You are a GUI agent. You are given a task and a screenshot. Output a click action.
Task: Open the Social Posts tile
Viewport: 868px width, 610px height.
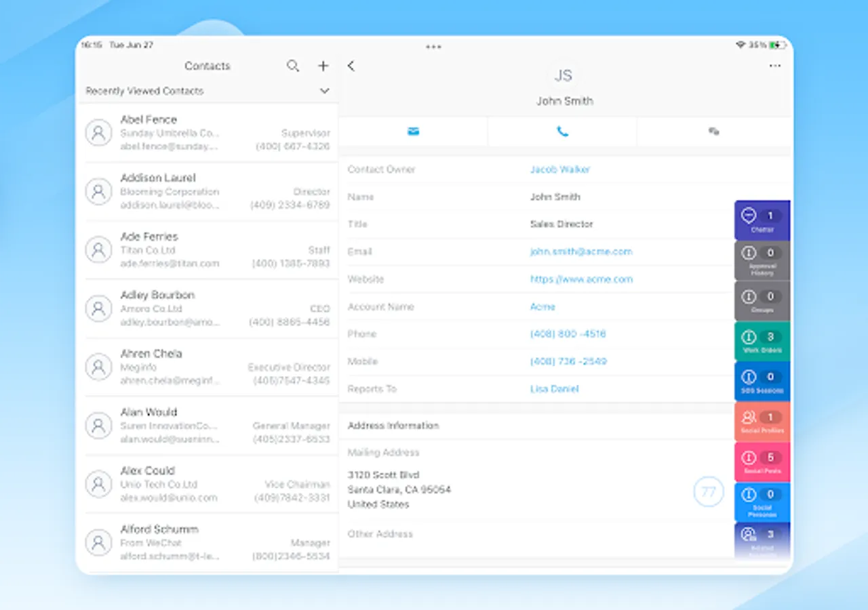coord(762,462)
